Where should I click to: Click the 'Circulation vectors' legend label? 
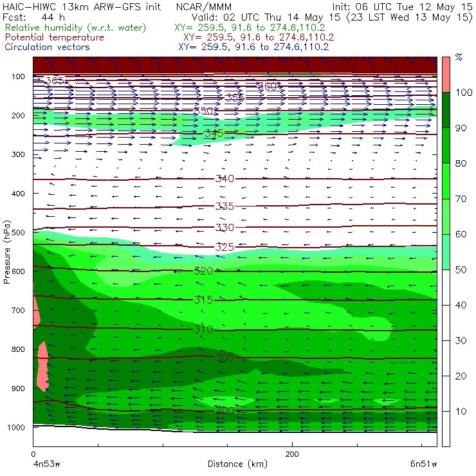click(x=47, y=47)
